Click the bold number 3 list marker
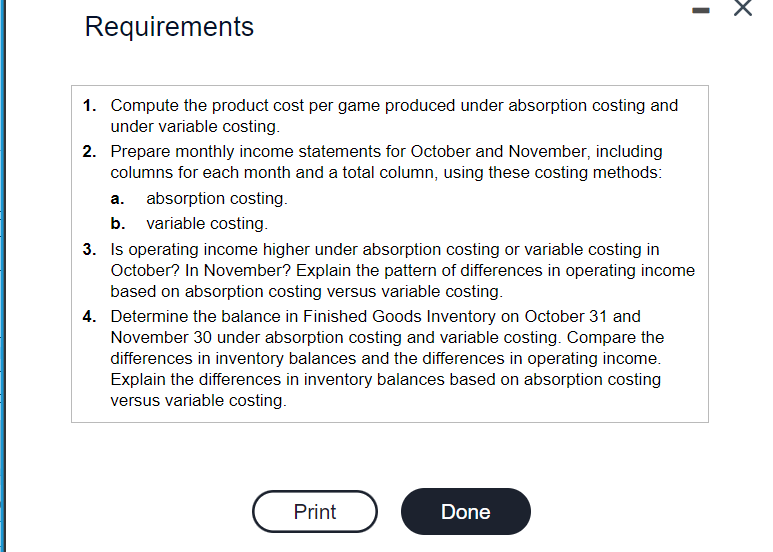773x552 pixels. 89,249
